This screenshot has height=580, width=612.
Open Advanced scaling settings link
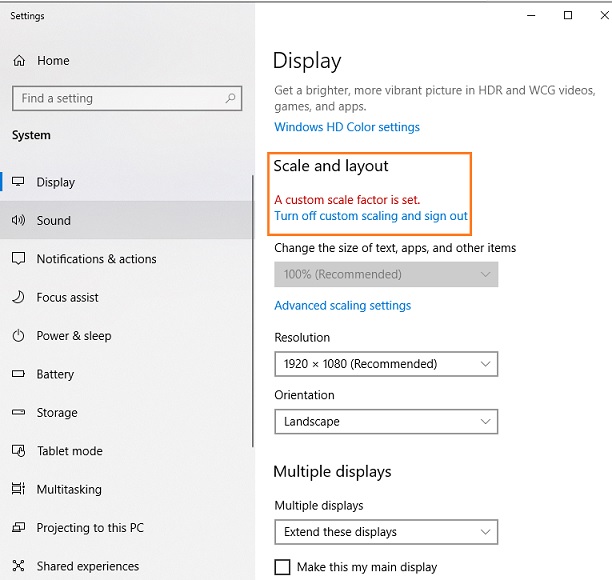tap(342, 306)
